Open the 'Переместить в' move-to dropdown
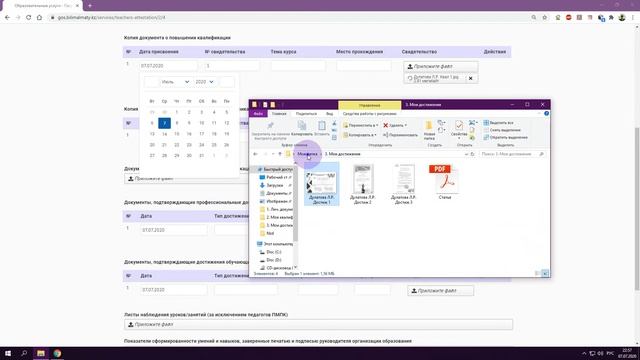Screen dimensions: 640x360 click(x=360, y=125)
